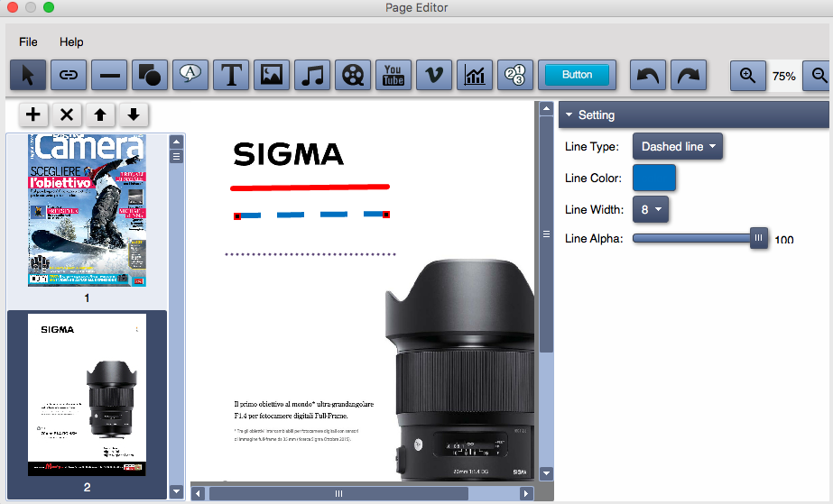Viewport: 833px width, 504px height.
Task: Insert a chart
Action: pyautogui.click(x=475, y=75)
